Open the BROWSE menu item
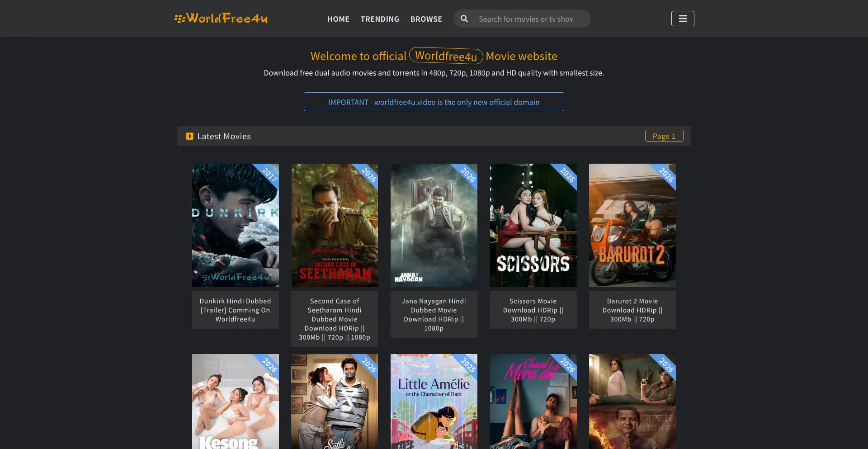This screenshot has width=868, height=449. (x=426, y=19)
